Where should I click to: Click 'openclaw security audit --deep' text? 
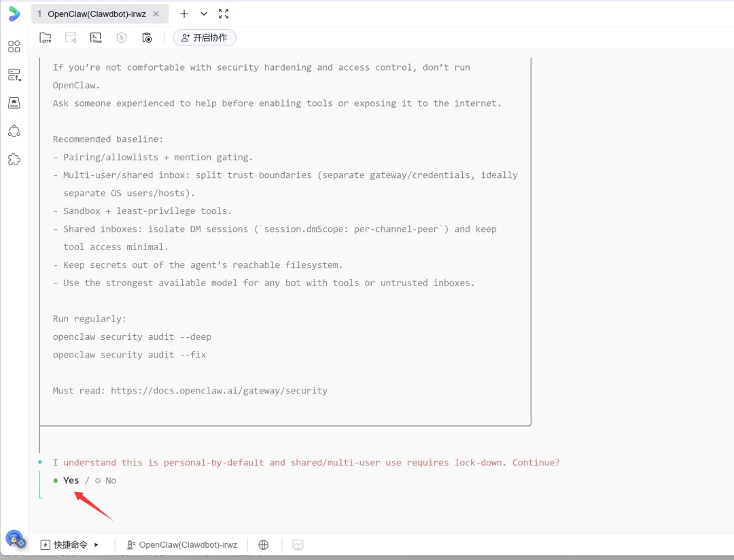coord(132,336)
